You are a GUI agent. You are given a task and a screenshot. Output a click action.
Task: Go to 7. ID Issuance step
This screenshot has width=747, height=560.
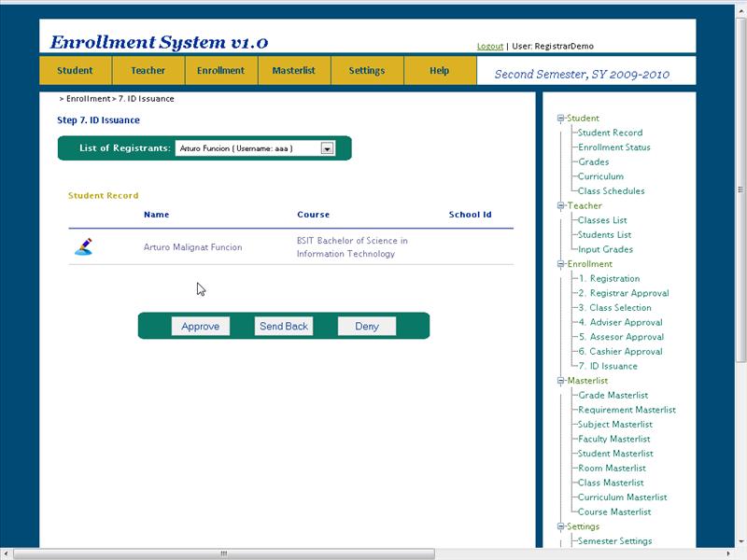click(x=608, y=366)
